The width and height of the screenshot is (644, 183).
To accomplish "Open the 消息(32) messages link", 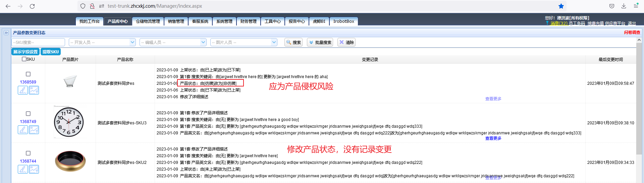I will (x=559, y=23).
